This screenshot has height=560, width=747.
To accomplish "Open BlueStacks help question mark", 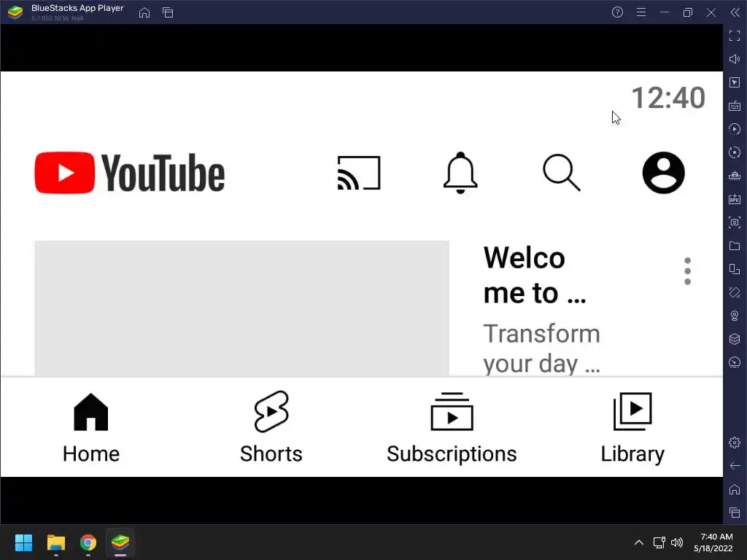I will (617, 12).
